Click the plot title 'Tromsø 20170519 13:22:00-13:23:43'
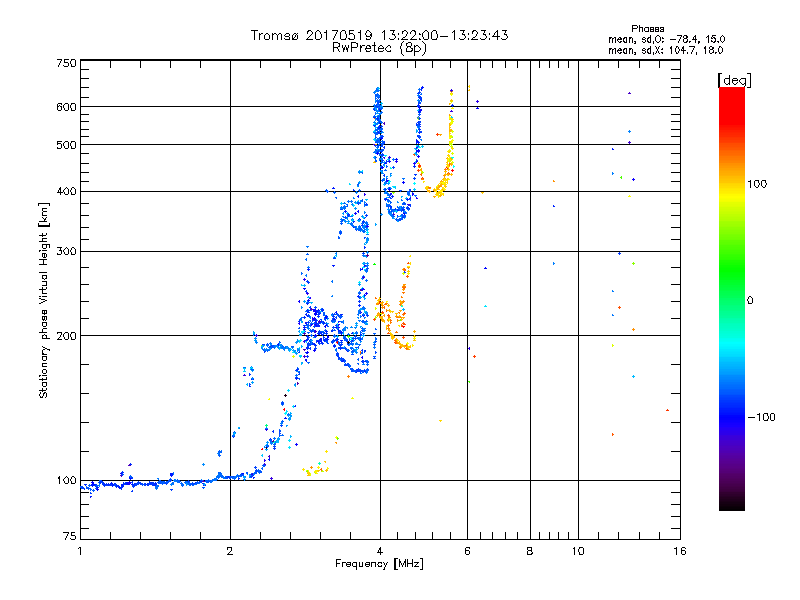Viewport: 800px width, 600px height. pos(379,35)
